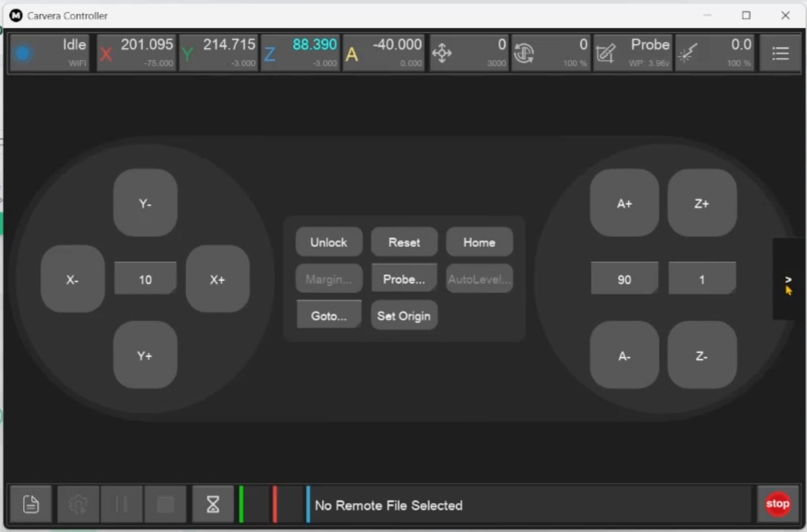Jog Y- axis button
Viewport: 807px width, 532px height.
coord(145,203)
